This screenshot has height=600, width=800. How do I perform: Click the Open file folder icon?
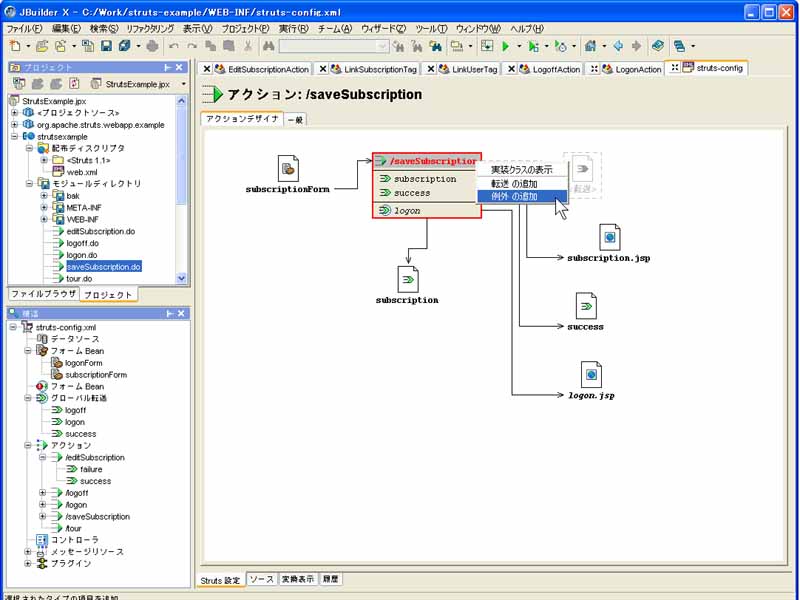[42, 46]
